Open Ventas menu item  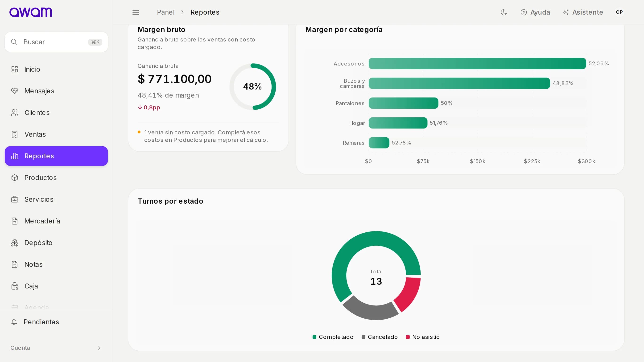[56, 135]
